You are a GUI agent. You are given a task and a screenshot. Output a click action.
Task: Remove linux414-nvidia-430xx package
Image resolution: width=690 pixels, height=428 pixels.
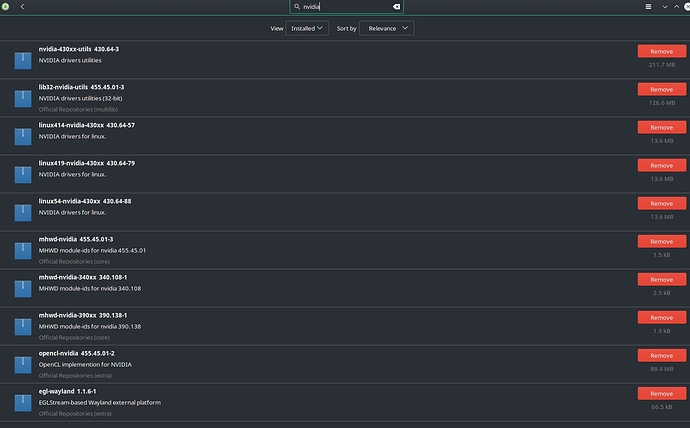(x=662, y=128)
